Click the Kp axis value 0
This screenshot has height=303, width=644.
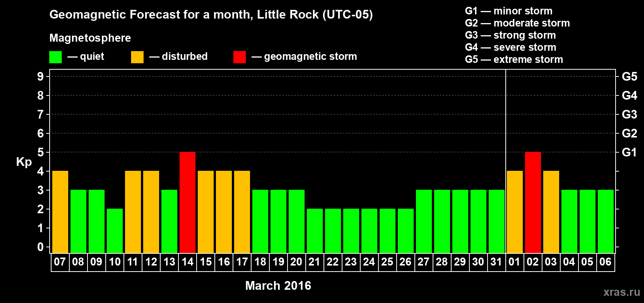point(40,247)
